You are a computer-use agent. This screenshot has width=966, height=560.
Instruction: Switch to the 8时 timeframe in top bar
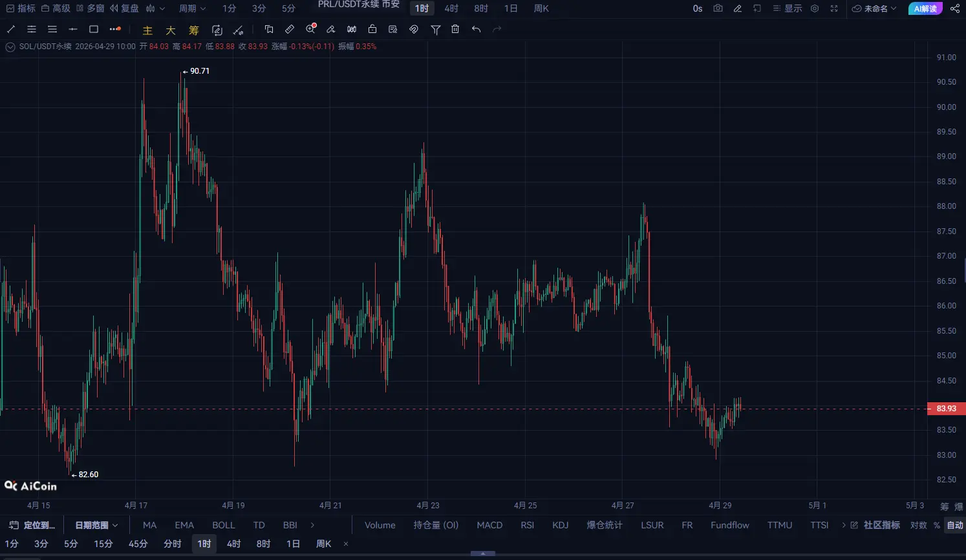point(481,8)
